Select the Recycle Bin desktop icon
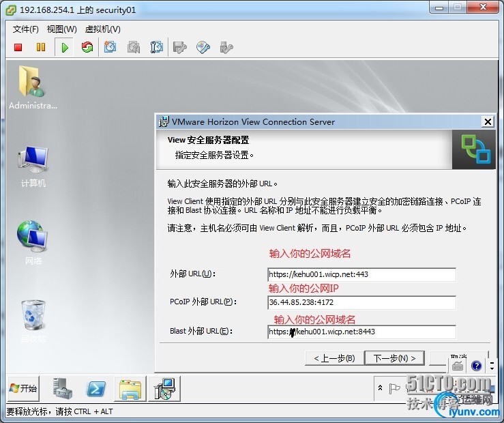Image resolution: width=504 pixels, height=423 pixels. click(x=33, y=321)
